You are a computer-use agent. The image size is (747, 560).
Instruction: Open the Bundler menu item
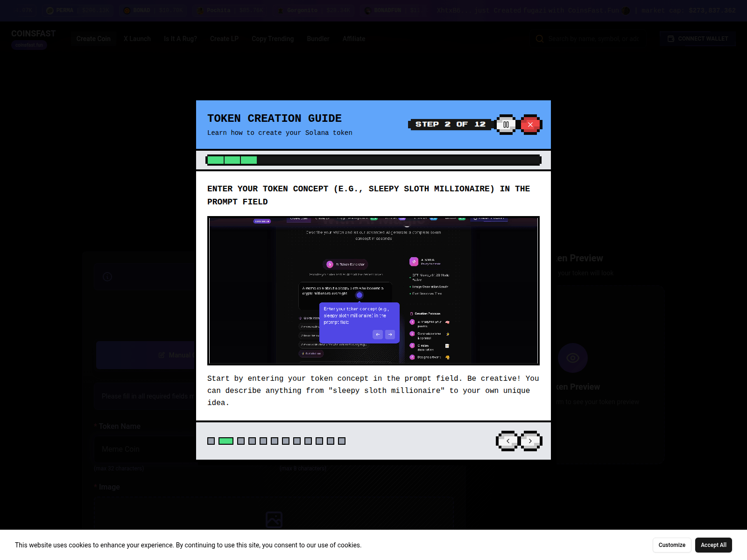pos(318,39)
